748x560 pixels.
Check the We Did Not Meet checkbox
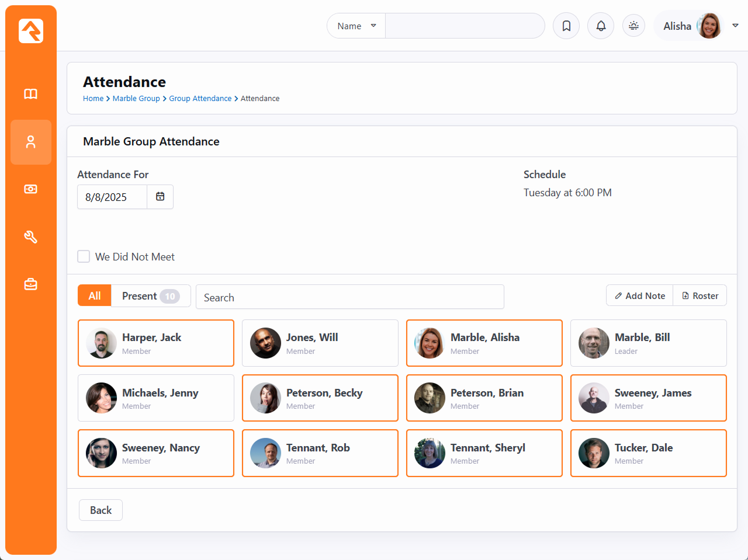point(84,257)
